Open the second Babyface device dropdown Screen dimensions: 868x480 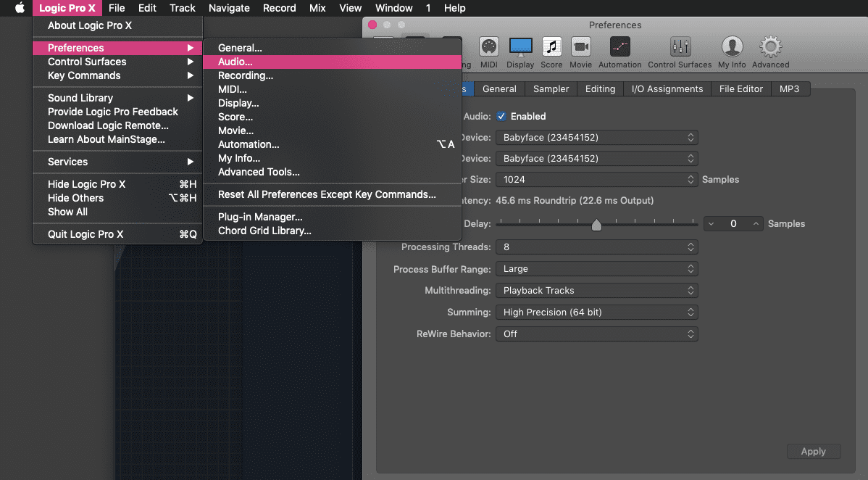[597, 159]
